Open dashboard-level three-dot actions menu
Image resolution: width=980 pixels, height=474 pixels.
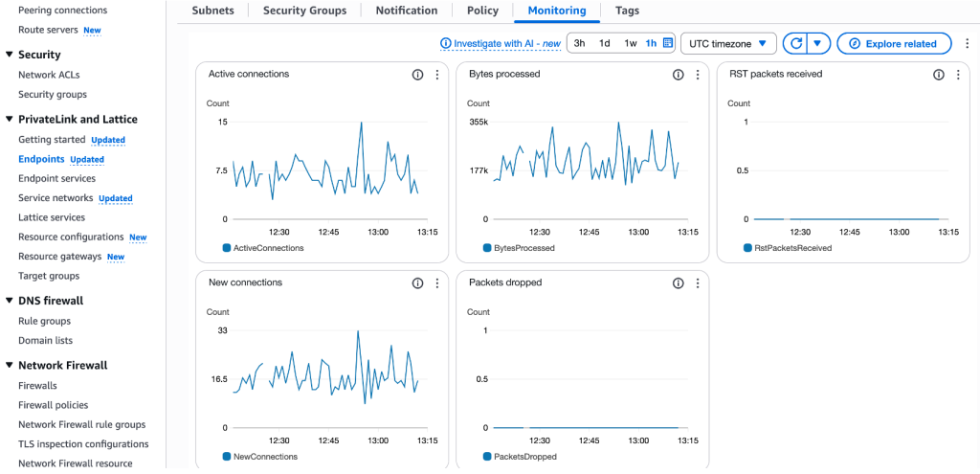click(968, 43)
